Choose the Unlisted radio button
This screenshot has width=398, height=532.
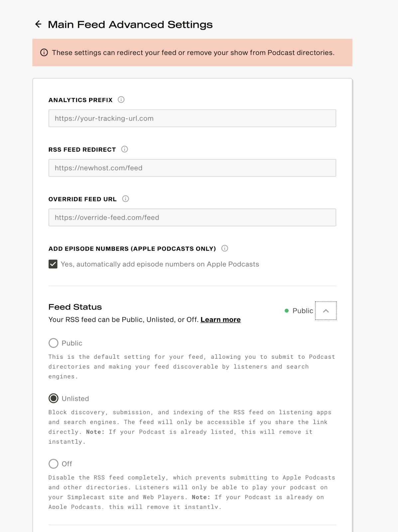pos(54,398)
